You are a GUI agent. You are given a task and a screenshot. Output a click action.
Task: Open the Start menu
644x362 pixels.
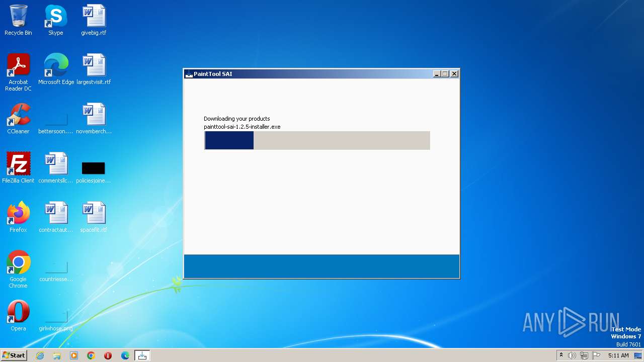(x=14, y=355)
